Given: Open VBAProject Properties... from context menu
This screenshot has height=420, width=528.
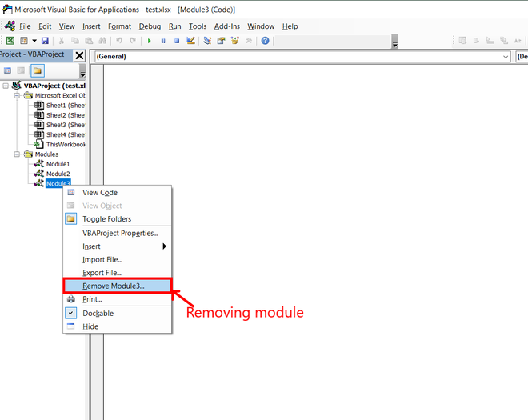Looking at the screenshot, I should point(118,233).
